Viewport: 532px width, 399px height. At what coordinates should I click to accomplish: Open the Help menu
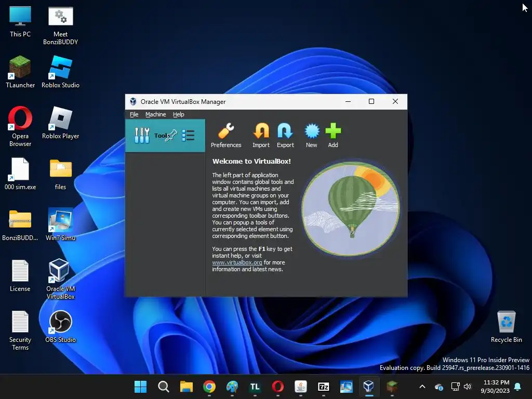pos(179,114)
